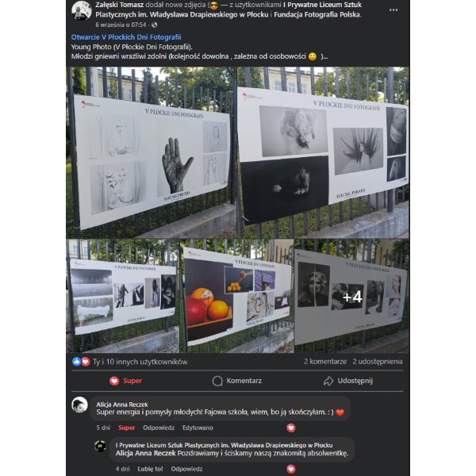Open Otwarcie V Płockich Dni Fotografii link
This screenshot has height=476, width=476.
click(126, 37)
